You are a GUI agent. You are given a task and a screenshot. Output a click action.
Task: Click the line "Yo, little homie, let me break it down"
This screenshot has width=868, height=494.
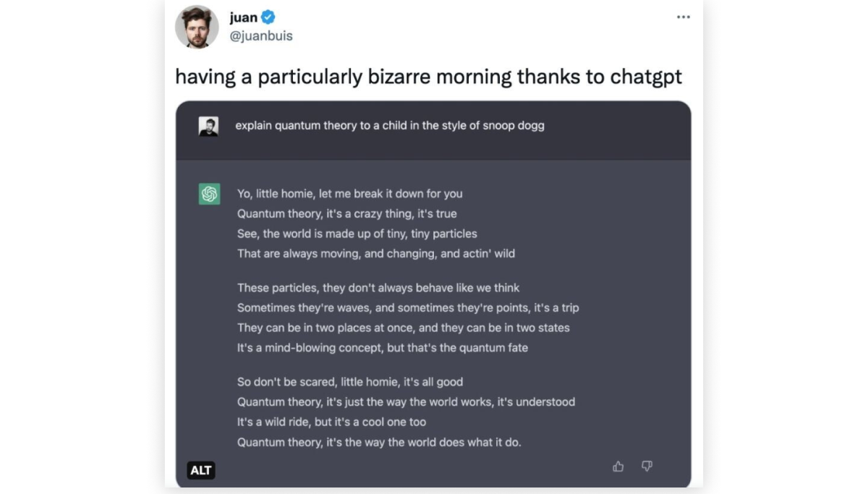(x=349, y=194)
